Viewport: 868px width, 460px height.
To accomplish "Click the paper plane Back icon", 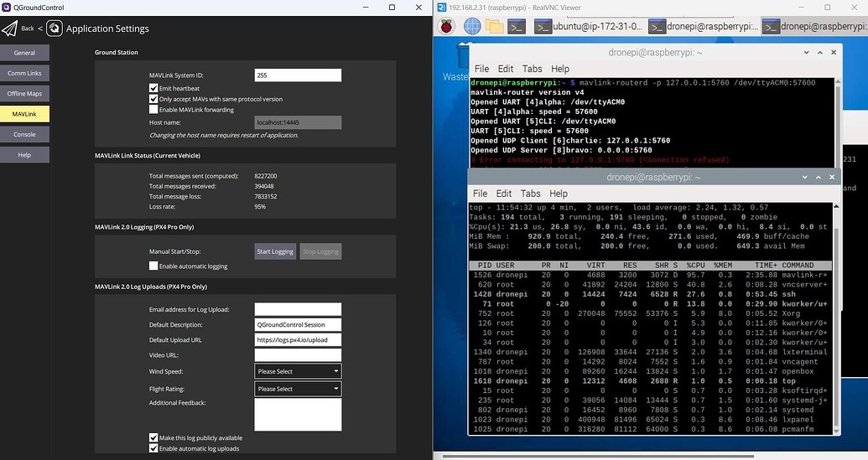I will click(9, 28).
